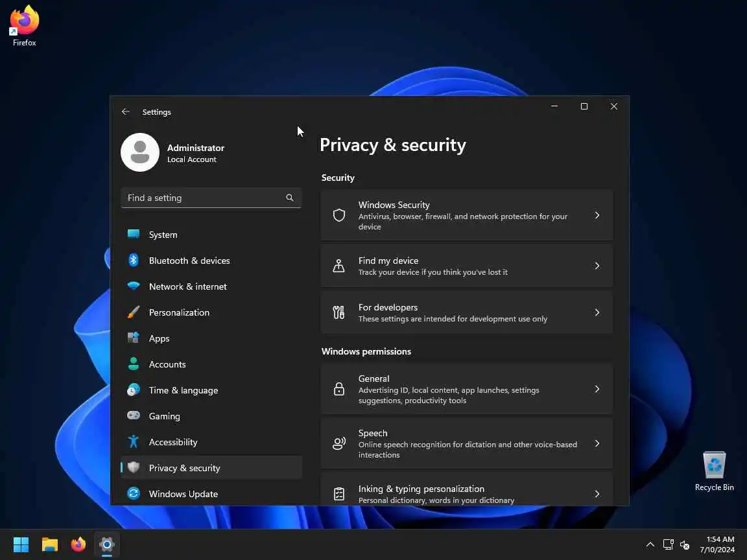The width and height of the screenshot is (747, 560).
Task: Open Firefox desktop shortcut icon
Action: (24, 25)
